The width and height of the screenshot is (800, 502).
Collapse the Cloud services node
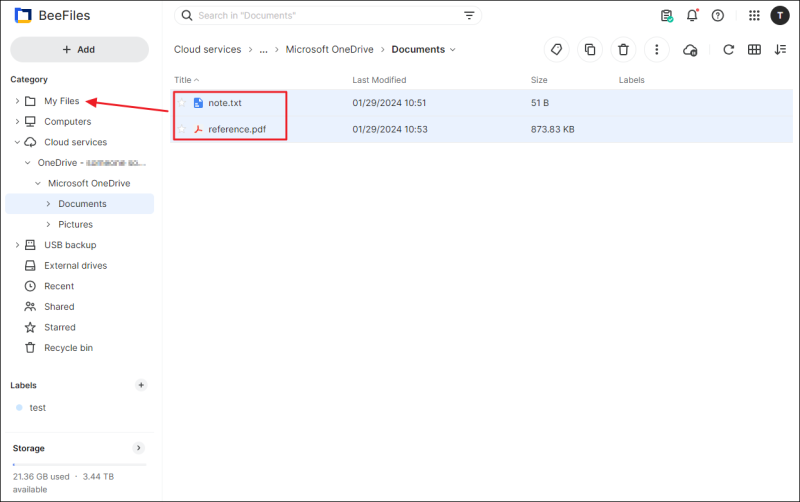pos(17,142)
